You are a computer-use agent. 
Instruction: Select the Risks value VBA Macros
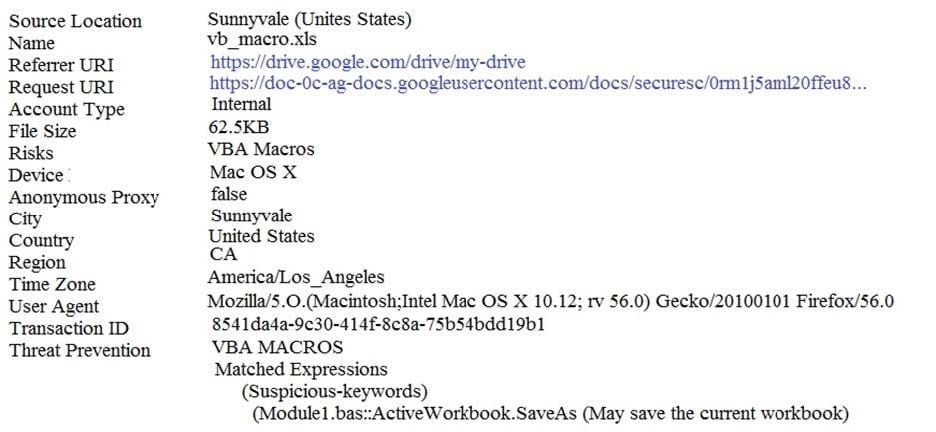[x=261, y=149]
